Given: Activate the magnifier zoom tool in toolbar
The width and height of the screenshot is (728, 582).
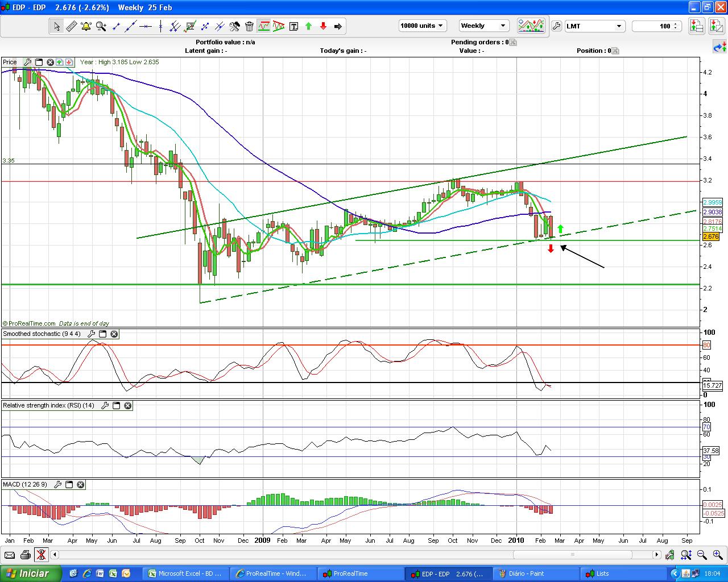Looking at the screenshot, I should [101, 26].
